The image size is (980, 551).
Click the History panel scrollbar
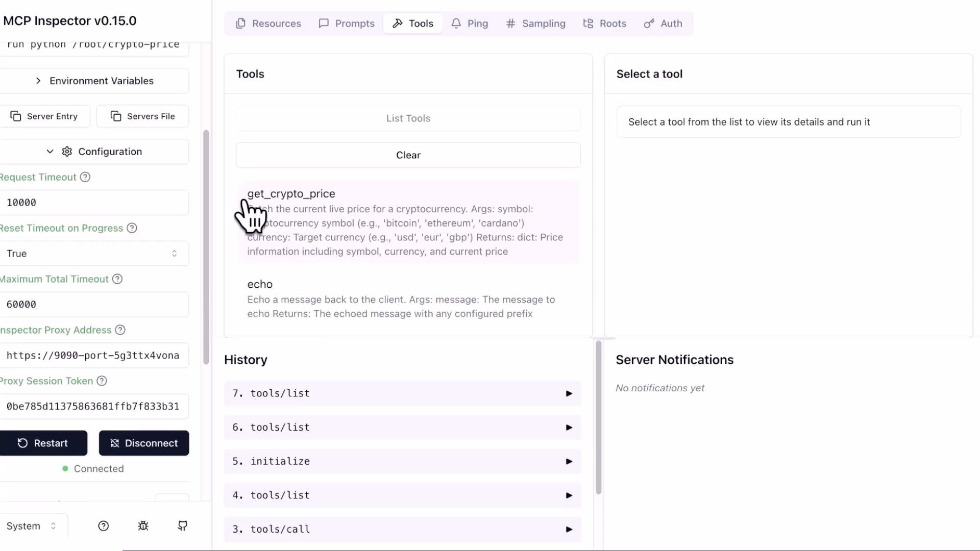tap(598, 417)
